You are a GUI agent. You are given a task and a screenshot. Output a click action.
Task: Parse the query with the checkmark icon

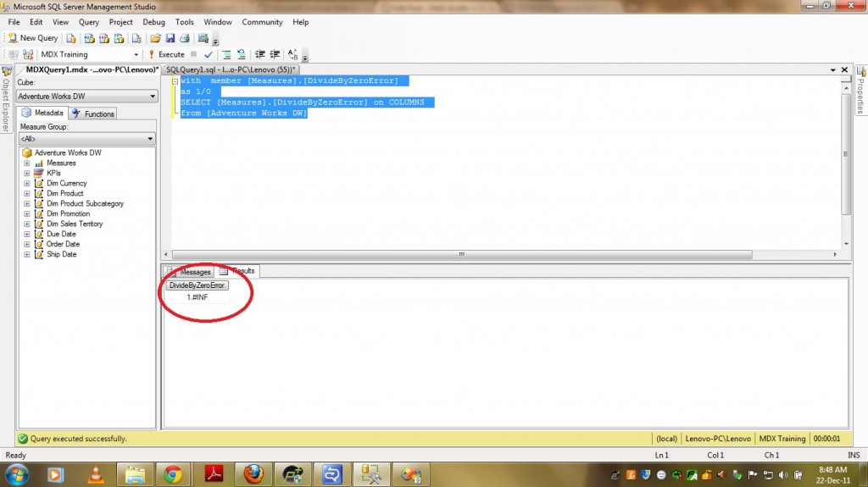pyautogui.click(x=209, y=54)
